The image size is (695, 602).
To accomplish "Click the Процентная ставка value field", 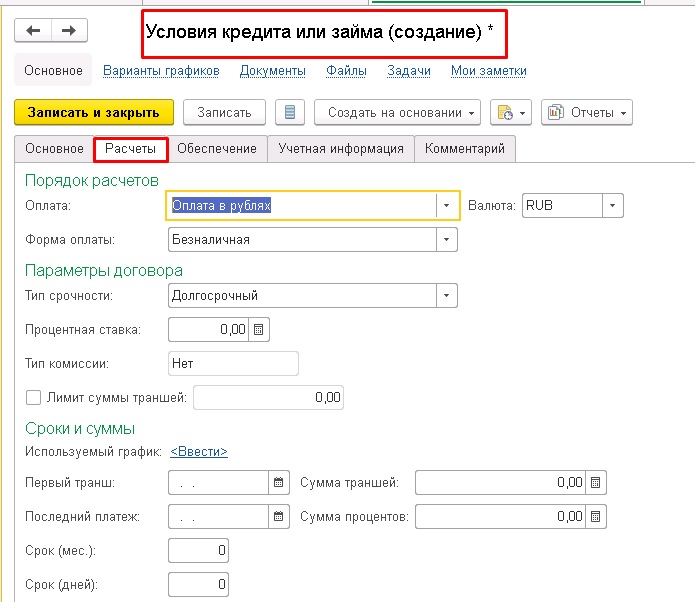I will tap(209, 329).
